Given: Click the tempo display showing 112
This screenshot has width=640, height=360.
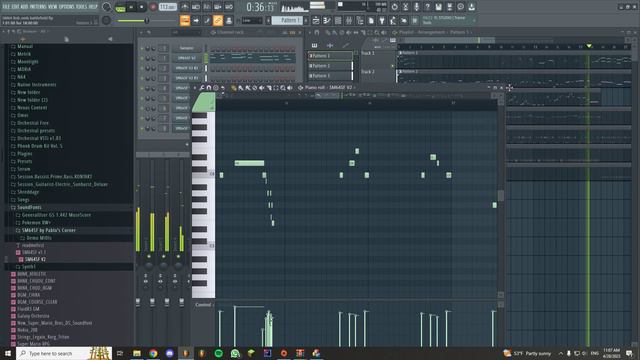Looking at the screenshot, I should pos(167,7).
